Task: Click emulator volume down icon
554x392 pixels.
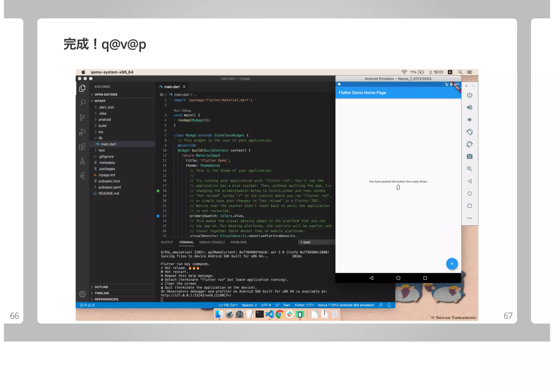Action: (470, 120)
